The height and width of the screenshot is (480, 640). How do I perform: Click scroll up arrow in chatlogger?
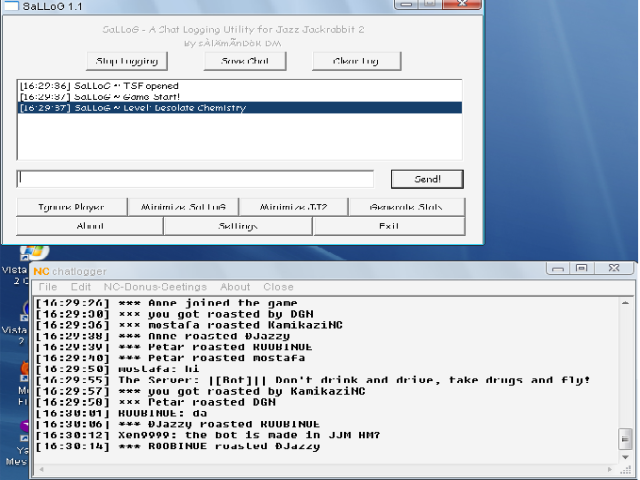[x=625, y=303]
